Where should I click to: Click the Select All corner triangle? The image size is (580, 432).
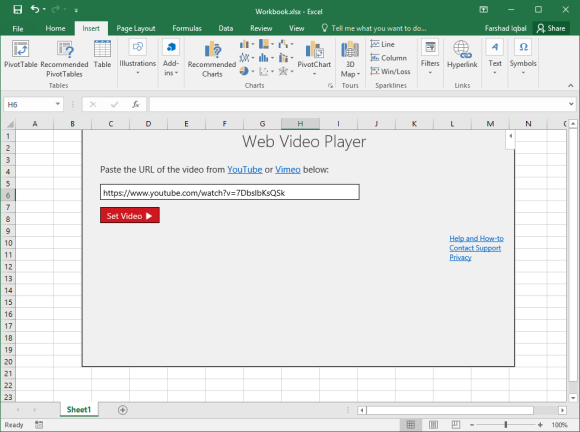click(x=9, y=124)
